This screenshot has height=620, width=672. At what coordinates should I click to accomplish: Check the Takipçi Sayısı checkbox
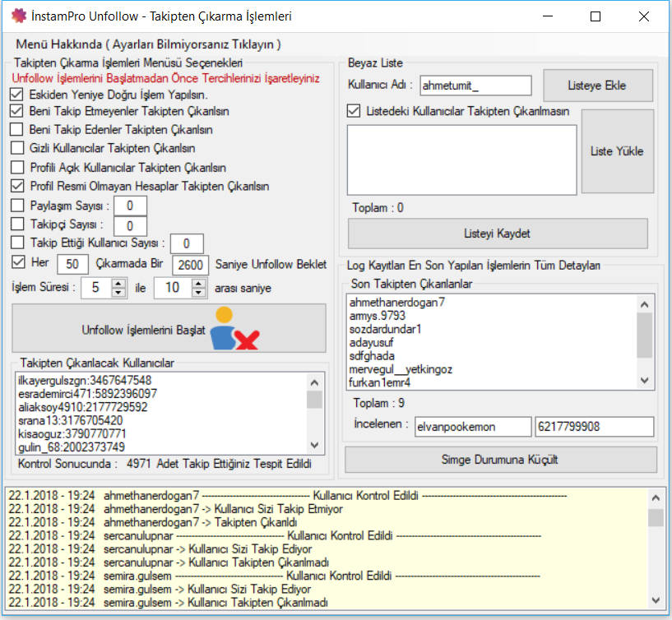(x=16, y=224)
